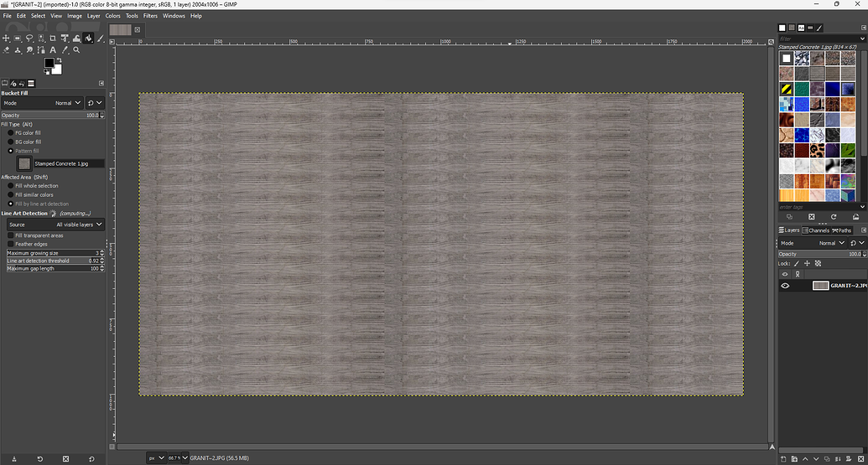
Task: Click the background white color swatch
Action: (x=58, y=70)
